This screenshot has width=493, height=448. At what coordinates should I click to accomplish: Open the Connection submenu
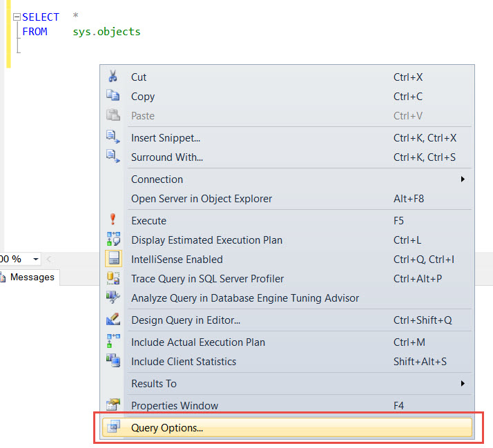(x=287, y=179)
